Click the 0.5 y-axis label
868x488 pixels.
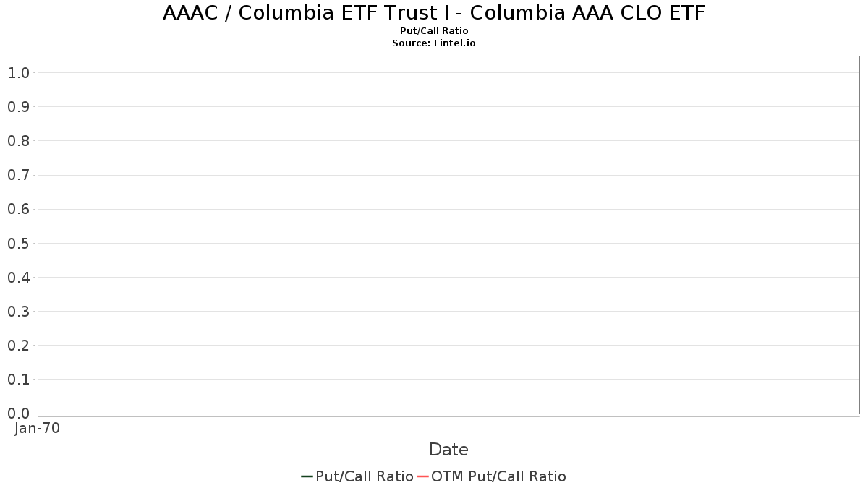click(x=19, y=243)
